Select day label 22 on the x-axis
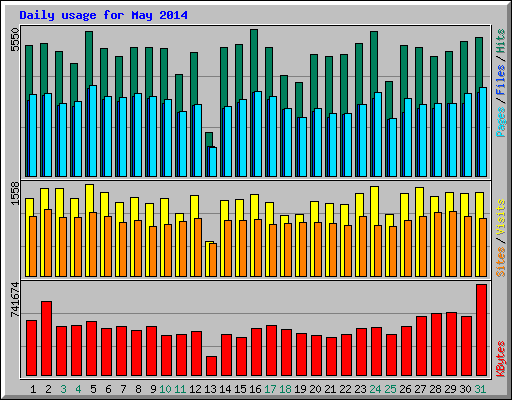Screen dimensions: 512x400 [x=345, y=389]
